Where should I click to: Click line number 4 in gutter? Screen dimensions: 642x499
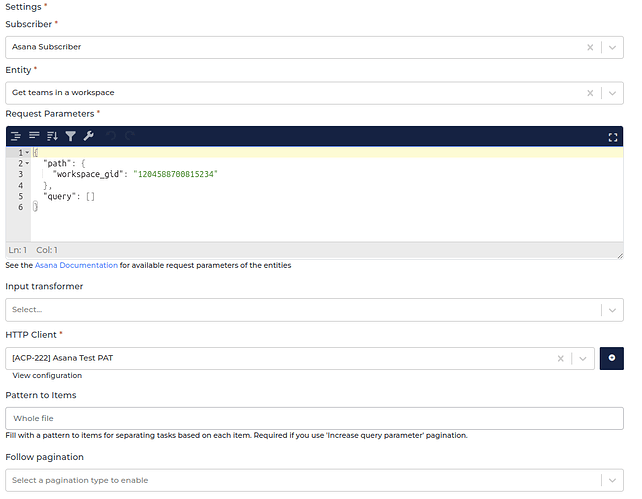[20, 185]
